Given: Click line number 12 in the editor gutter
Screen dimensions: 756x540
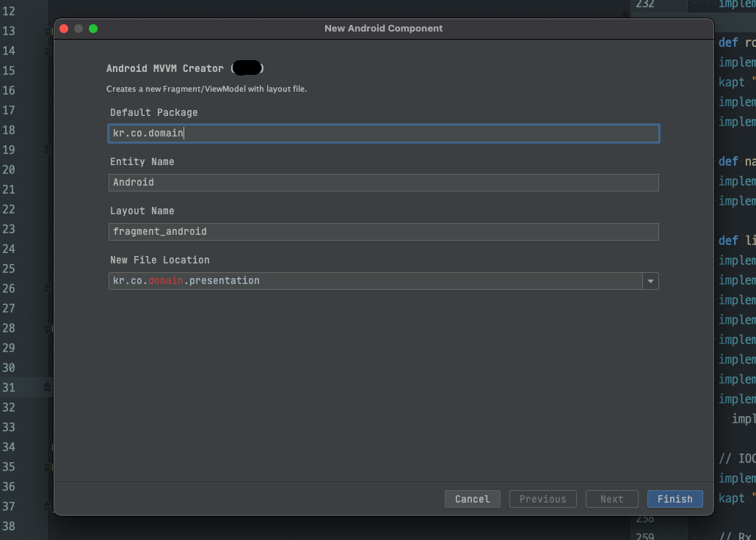Looking at the screenshot, I should tap(9, 11).
